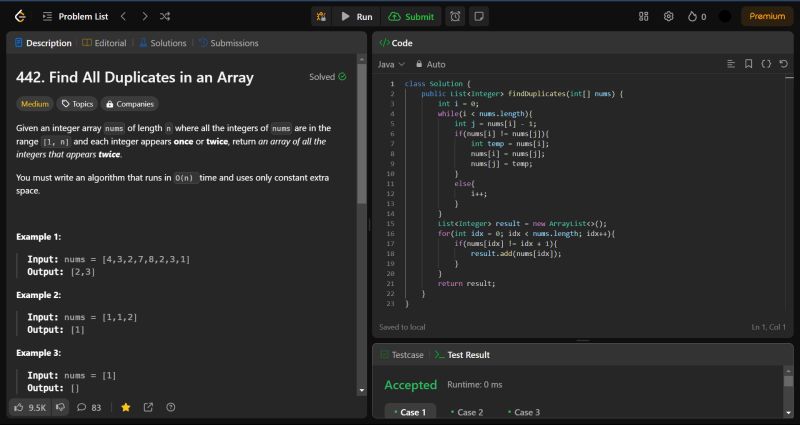This screenshot has height=425, width=800.
Task: Open the alarm clock timer
Action: [x=455, y=16]
